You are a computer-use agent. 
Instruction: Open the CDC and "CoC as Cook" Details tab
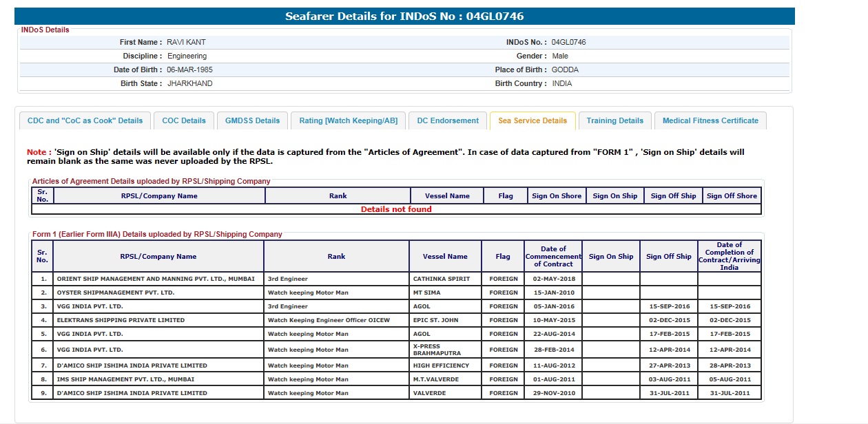(85, 120)
